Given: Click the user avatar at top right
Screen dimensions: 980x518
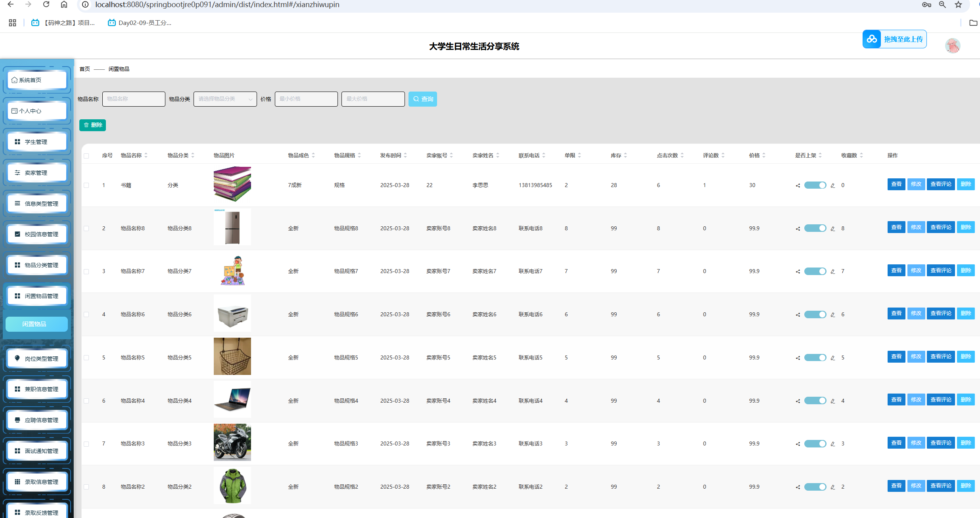Looking at the screenshot, I should click(952, 46).
